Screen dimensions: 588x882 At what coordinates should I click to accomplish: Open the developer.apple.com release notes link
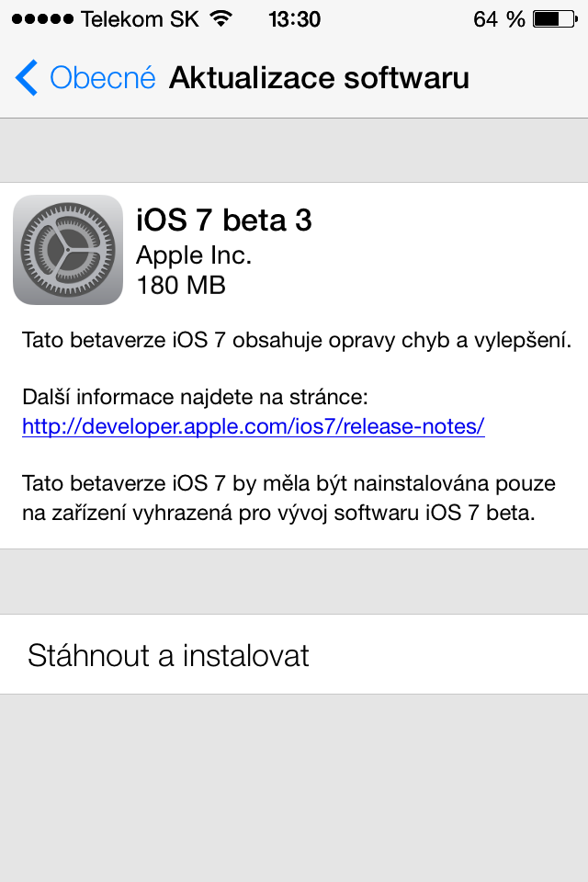coord(253,426)
